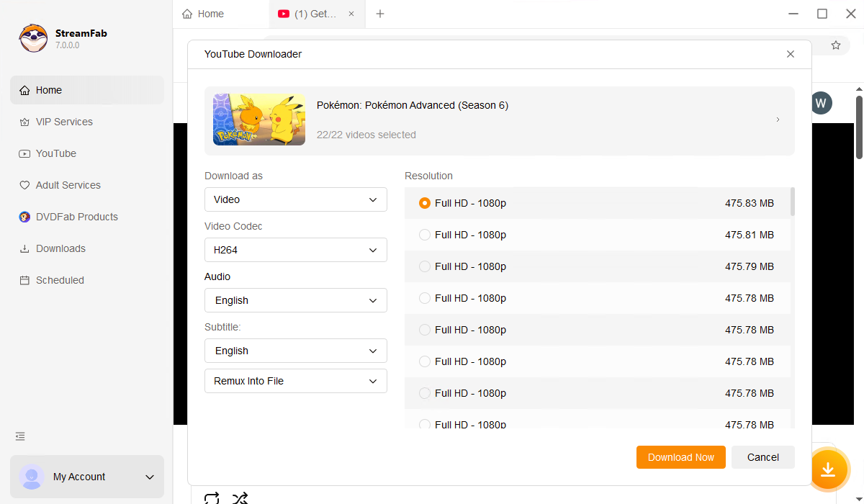Open the Pokémon Advanced episode list
Screen dimensions: 864x504
778,120
